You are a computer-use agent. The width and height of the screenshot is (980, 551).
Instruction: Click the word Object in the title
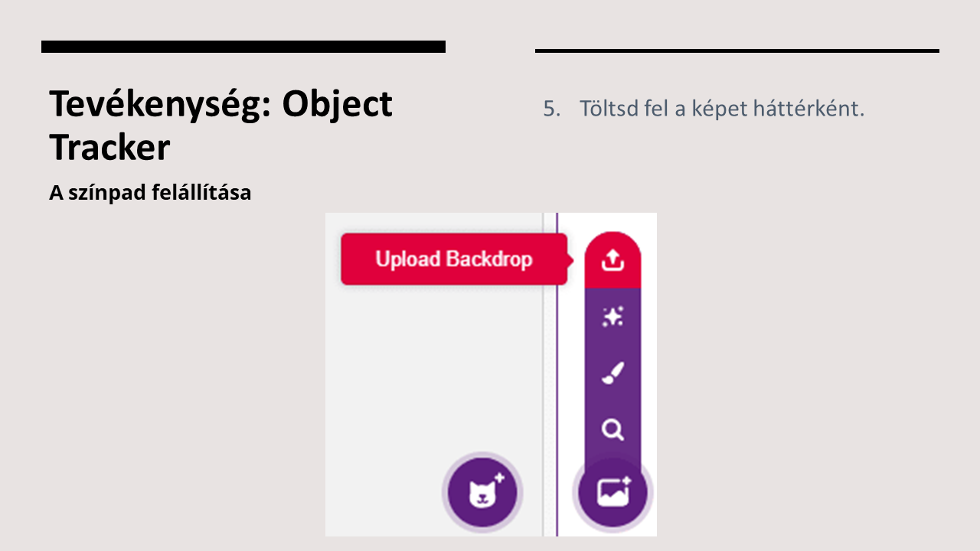coord(337,103)
